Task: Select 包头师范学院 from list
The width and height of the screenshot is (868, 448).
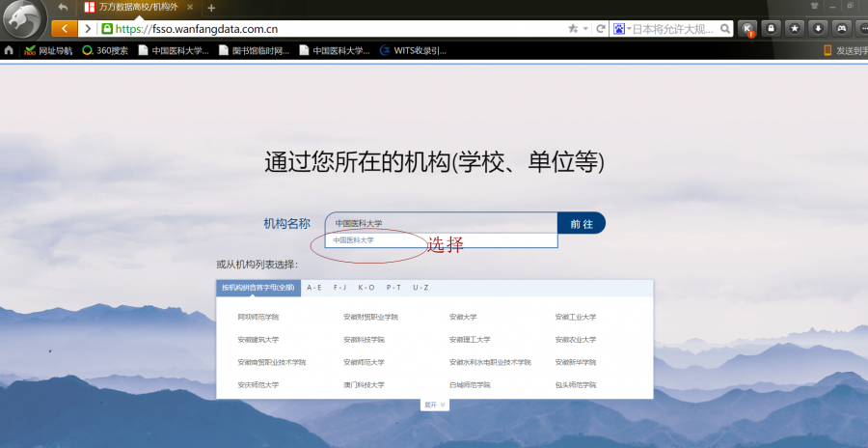Action: coord(576,385)
